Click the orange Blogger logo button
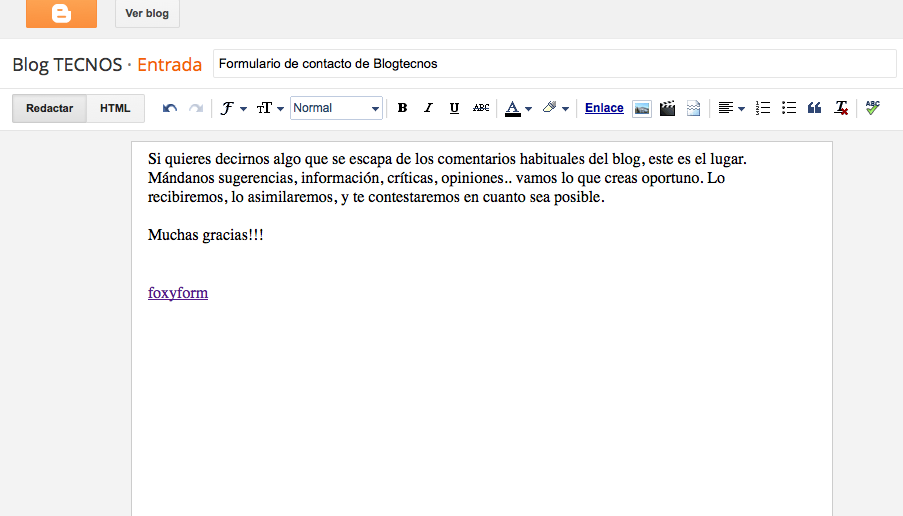 (x=61, y=13)
